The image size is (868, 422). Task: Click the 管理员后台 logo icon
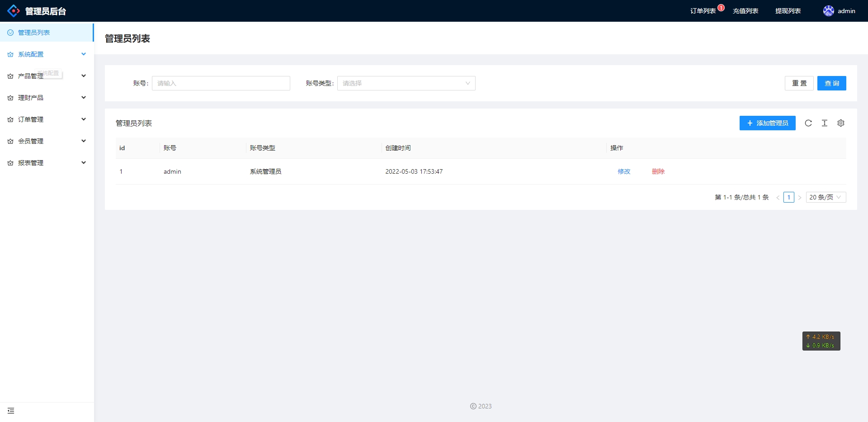point(13,10)
